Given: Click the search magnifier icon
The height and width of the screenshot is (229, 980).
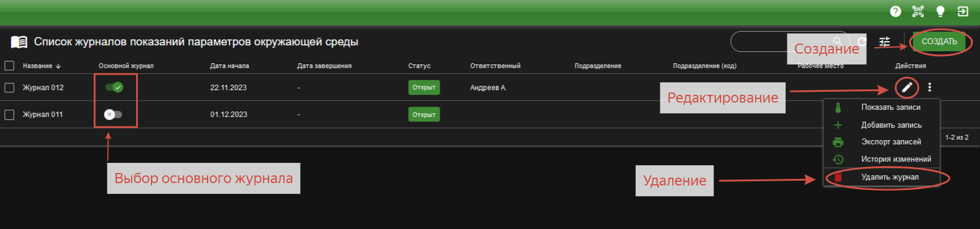Looking at the screenshot, I should point(837,41).
